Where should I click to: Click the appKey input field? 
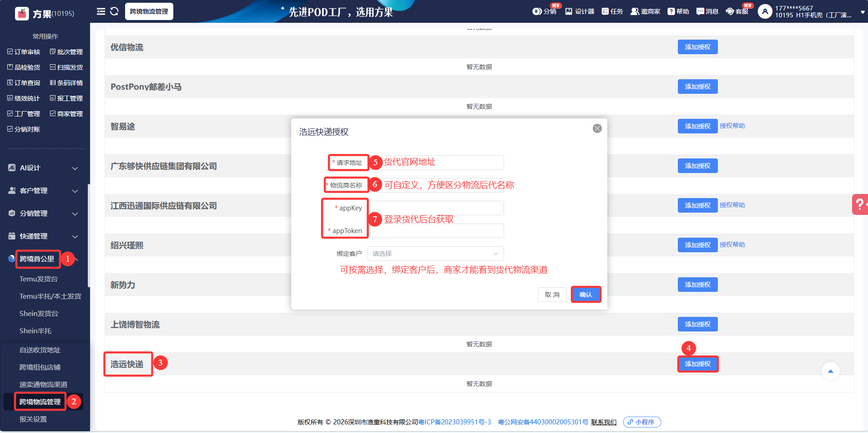pos(435,208)
